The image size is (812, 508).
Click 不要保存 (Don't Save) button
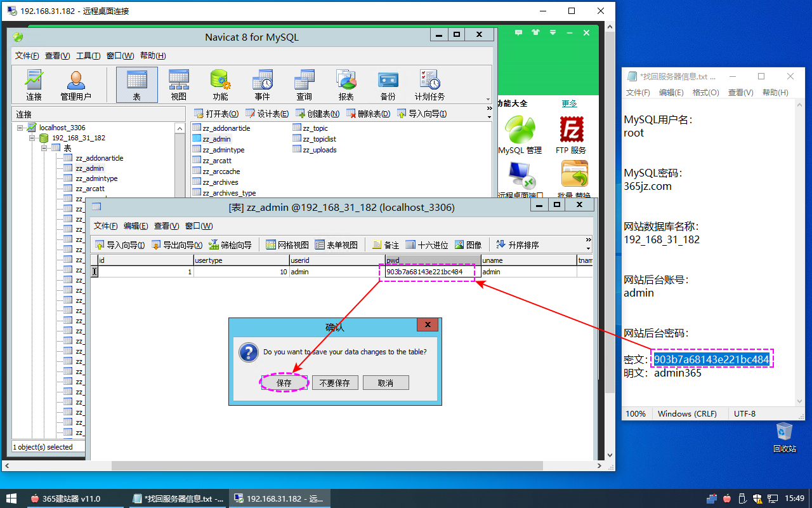(335, 383)
